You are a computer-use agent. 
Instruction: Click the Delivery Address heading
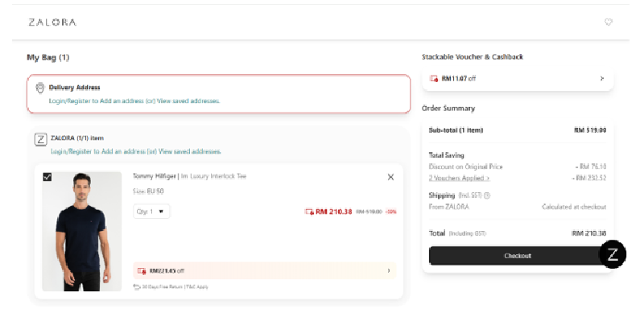[74, 88]
